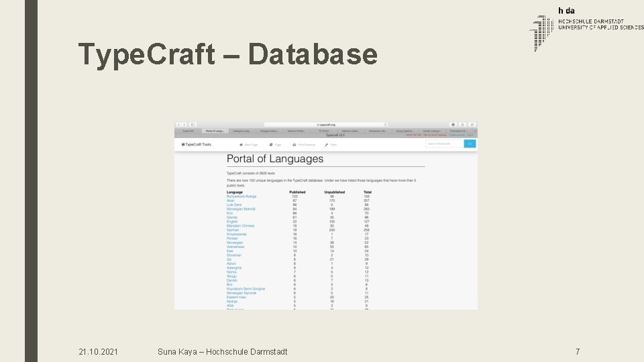The image size is (644, 362).
Task: Open the Norwegian Bokmål language link
Action: coord(241,209)
